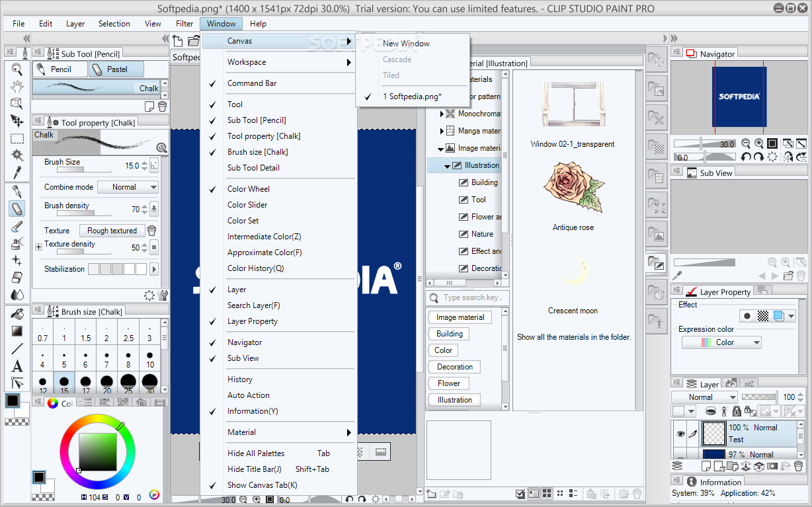Viewport: 812px width, 507px height.
Task: Click the Navigator zoom in icon
Action: [758, 143]
